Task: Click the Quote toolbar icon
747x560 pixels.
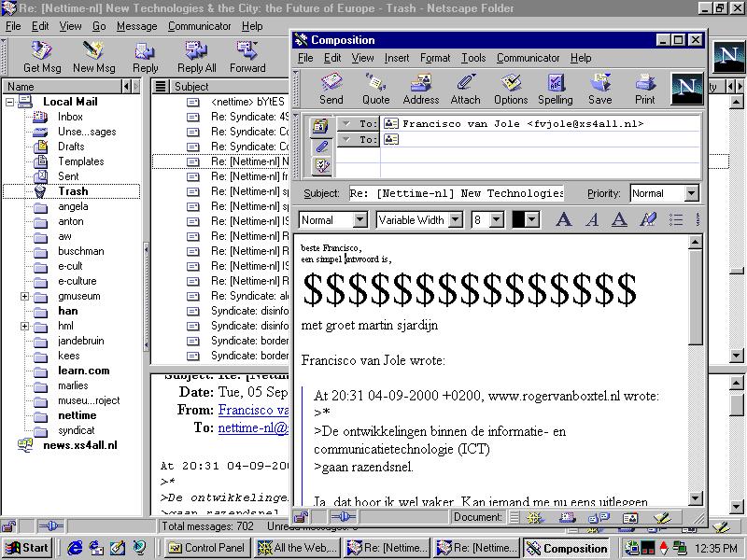Action: click(375, 90)
